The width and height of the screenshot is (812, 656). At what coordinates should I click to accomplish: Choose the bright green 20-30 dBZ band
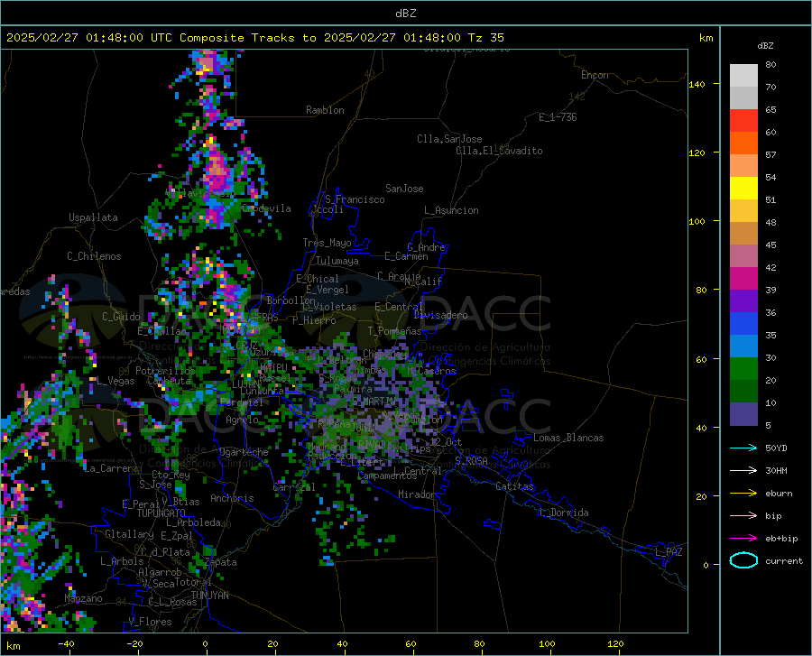click(743, 369)
